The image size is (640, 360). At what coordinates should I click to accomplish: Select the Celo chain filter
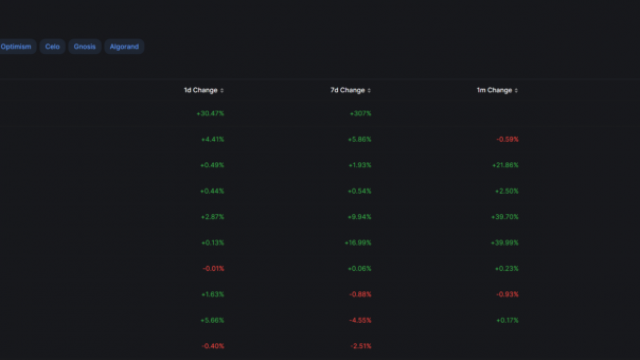click(52, 47)
